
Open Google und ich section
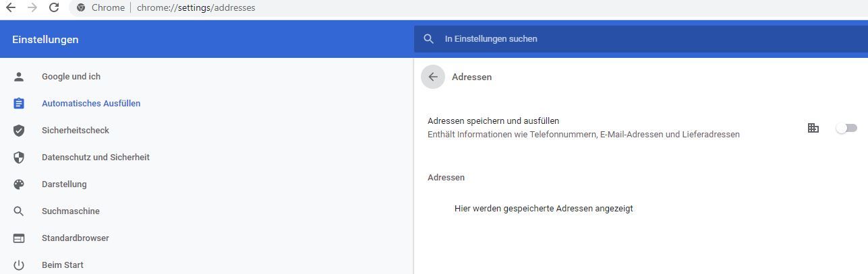pos(71,77)
